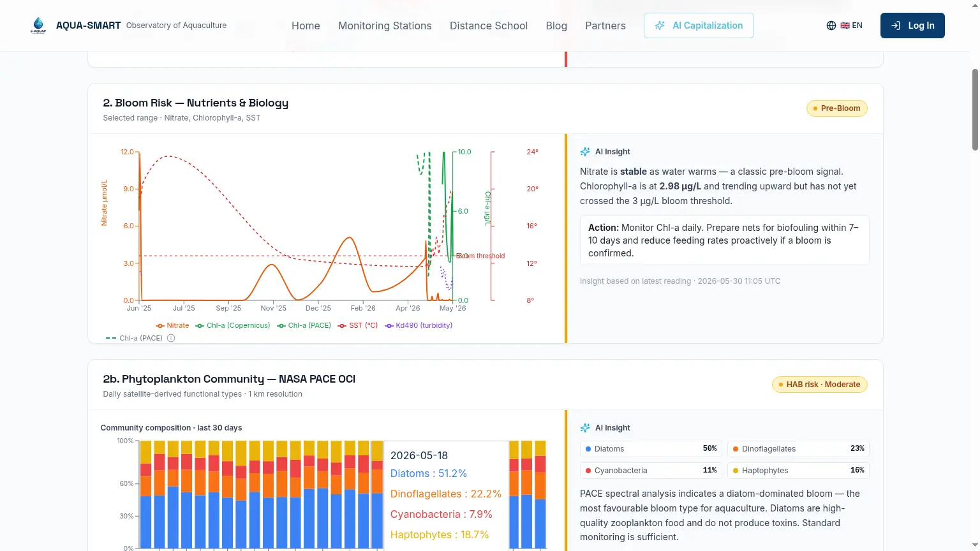Image resolution: width=980 pixels, height=551 pixels.
Task: Click the info icon beside dashed Chl-a (PACE)
Action: 171,338
